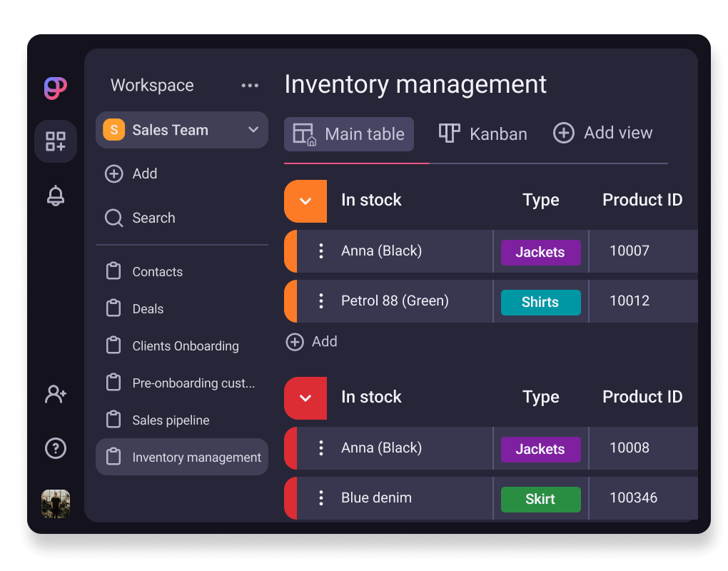The height and width of the screenshot is (571, 728).
Task: Click the three-dot menu for Petrol 88 (Green)
Action: [x=321, y=301]
